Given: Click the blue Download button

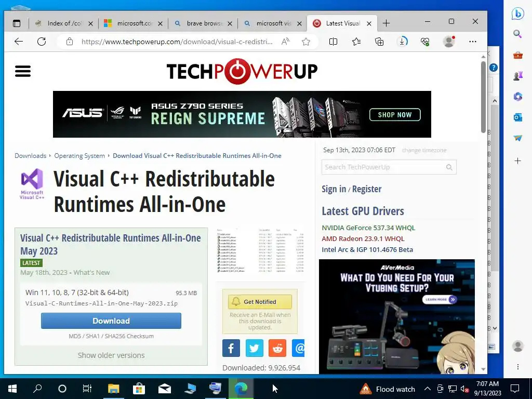Looking at the screenshot, I should (111, 321).
